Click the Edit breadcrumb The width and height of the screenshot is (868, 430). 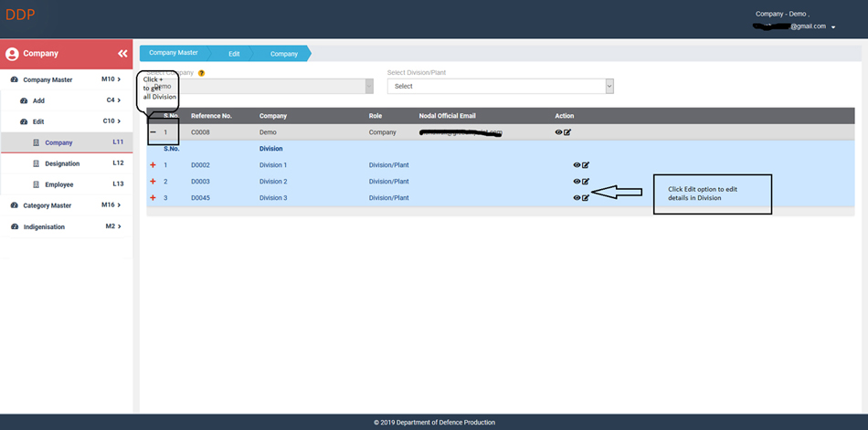[234, 54]
